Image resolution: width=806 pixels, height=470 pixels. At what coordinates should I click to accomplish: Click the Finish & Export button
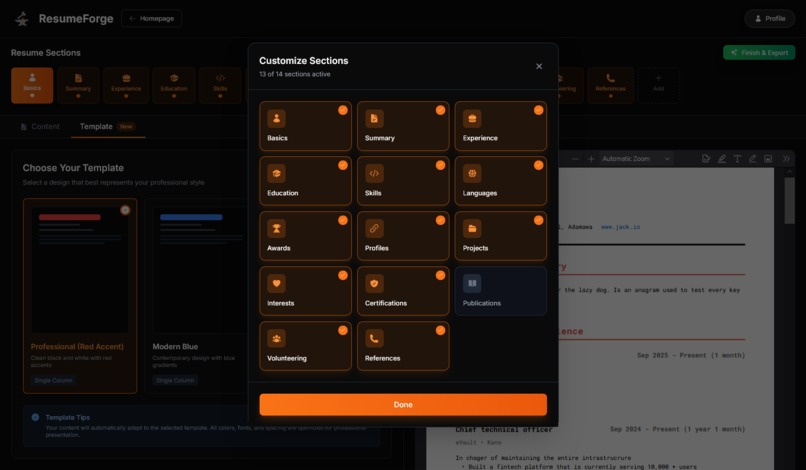pyautogui.click(x=759, y=52)
